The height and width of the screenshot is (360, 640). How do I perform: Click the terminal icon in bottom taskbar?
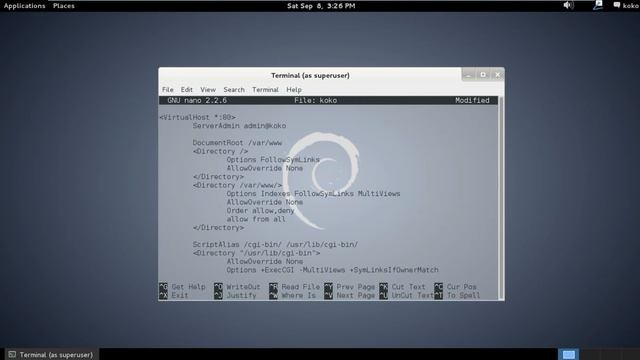tap(12, 354)
